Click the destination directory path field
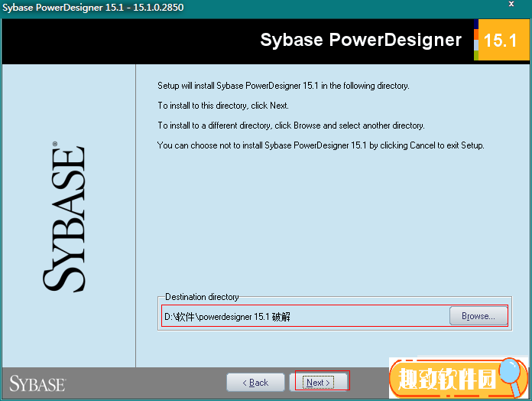 pyautogui.click(x=305, y=317)
